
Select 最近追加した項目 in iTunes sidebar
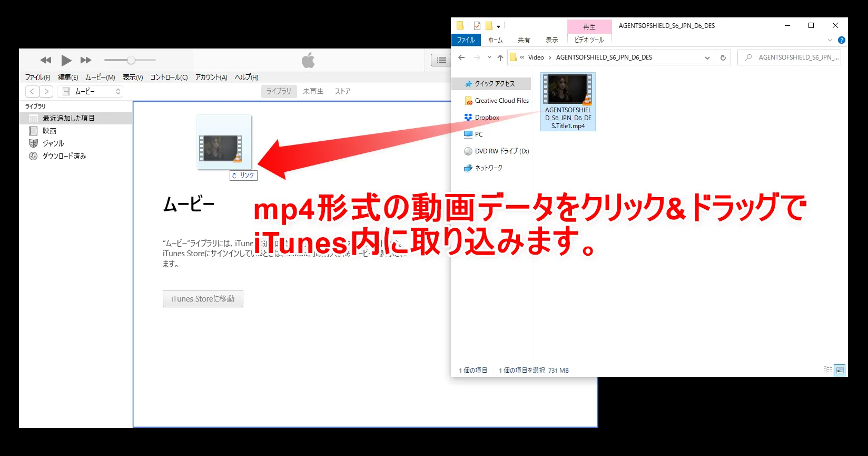point(76,118)
